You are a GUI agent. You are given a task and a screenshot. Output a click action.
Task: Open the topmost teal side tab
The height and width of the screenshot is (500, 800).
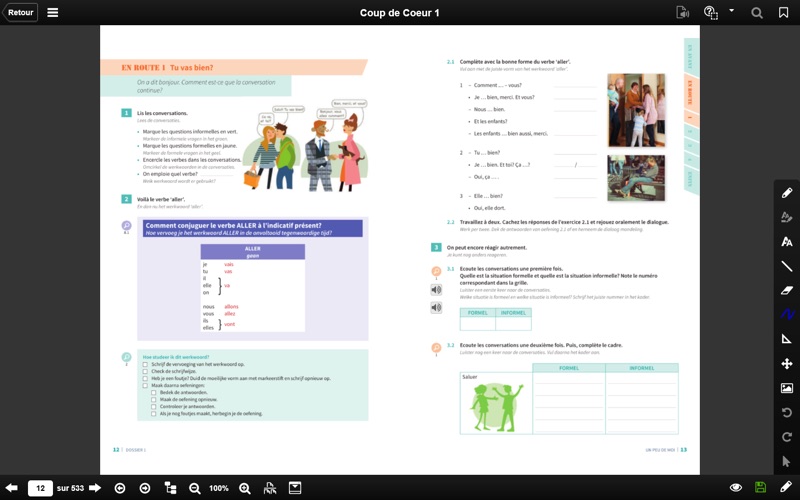[x=691, y=56]
